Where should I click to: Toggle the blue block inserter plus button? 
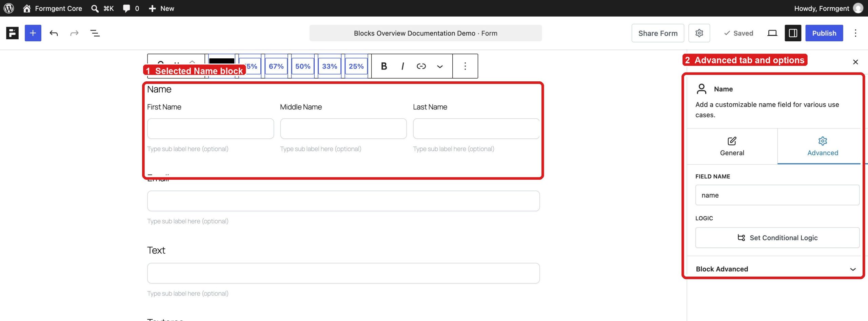(33, 33)
